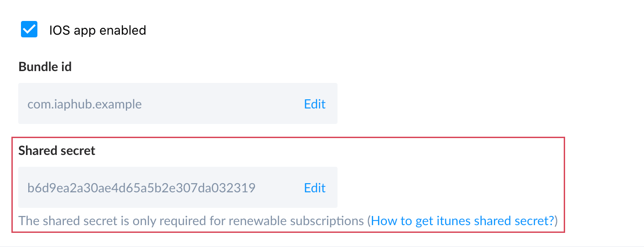Screen dimensions: 644x247
Task: Focus the Bundle id field's empty area
Action: pos(219,104)
